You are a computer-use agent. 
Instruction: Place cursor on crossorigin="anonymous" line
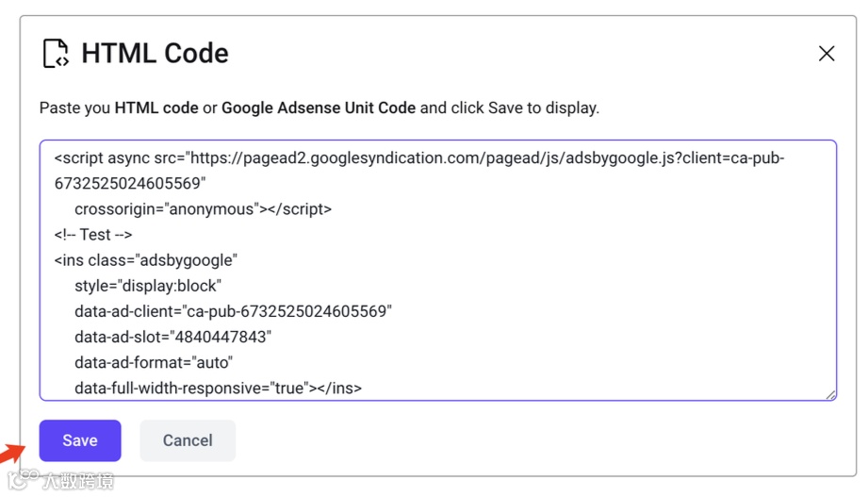click(x=203, y=209)
